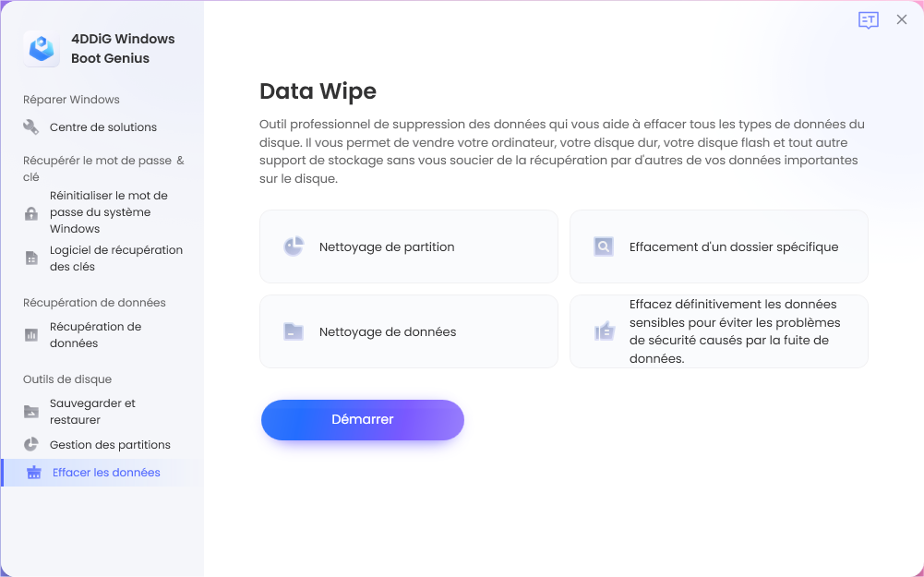Click the Démarrer button
Image resolution: width=924 pixels, height=577 pixels.
point(363,420)
